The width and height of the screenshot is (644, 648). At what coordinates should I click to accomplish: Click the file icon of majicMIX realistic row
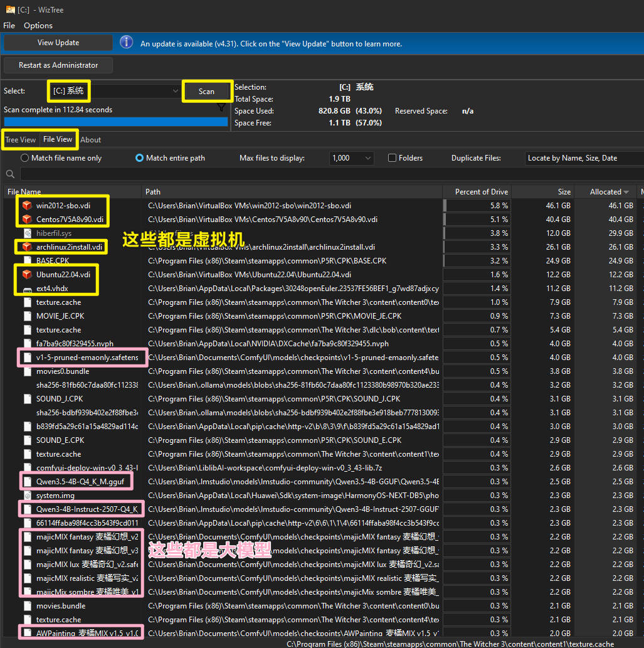[27, 578]
